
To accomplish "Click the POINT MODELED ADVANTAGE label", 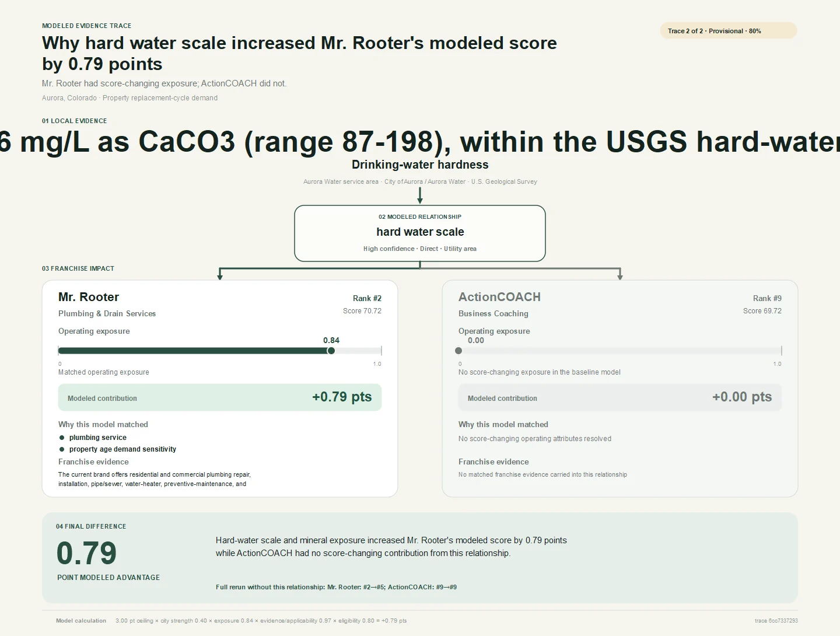I will coord(108,578).
